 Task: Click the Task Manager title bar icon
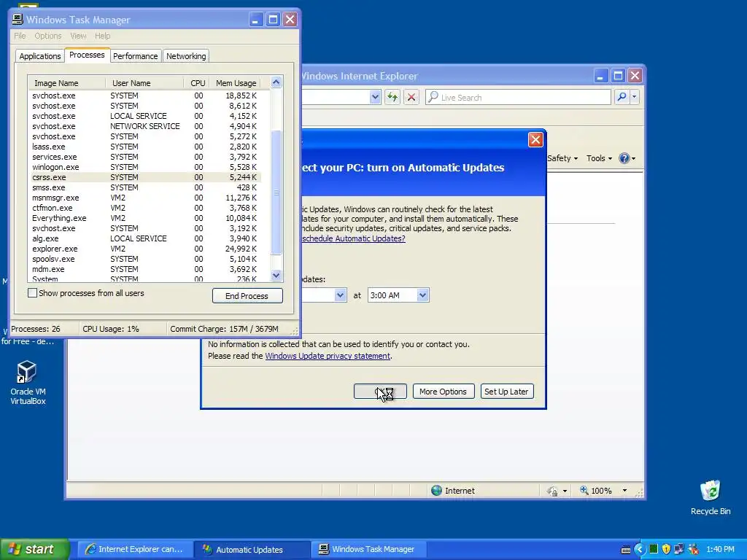pos(18,20)
